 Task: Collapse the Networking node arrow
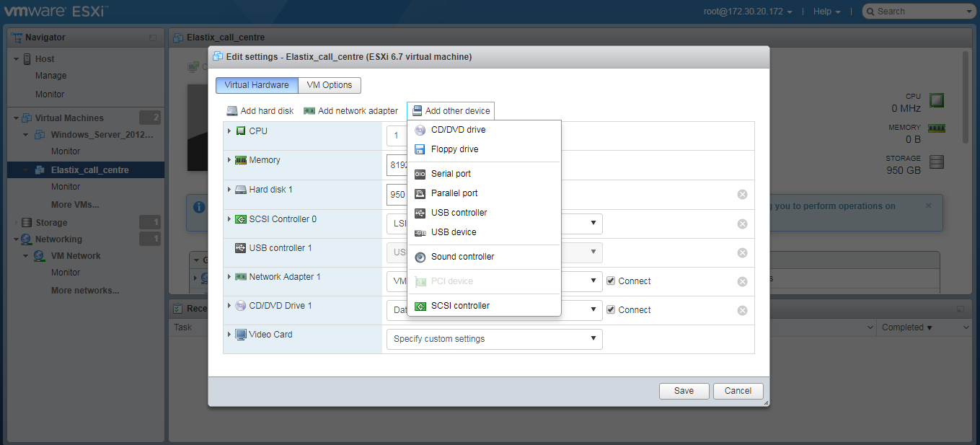(16, 239)
